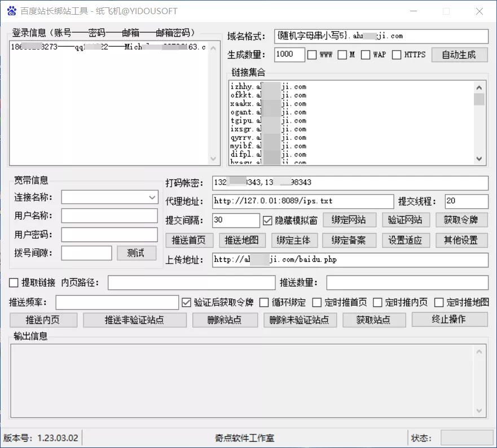Click the 链接集合 scrollbar thumb
Viewport: 497px width, 448px height.
pyautogui.click(x=479, y=99)
